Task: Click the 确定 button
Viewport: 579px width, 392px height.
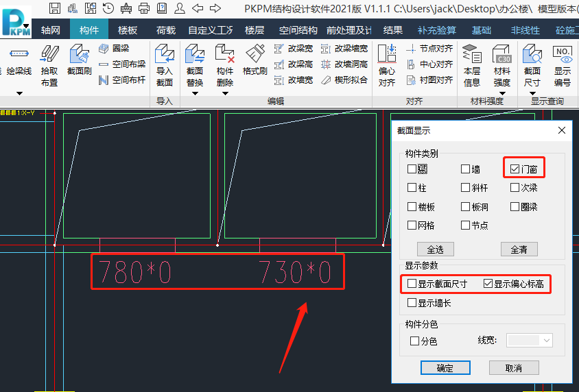Action: click(445, 367)
